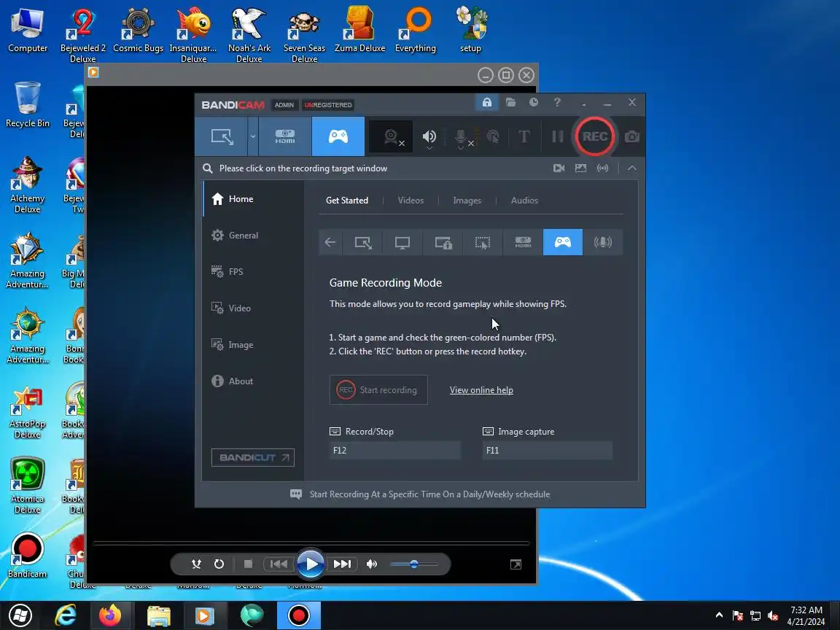Click the Start recording button
Screen dimensions: 840x630
click(378, 390)
